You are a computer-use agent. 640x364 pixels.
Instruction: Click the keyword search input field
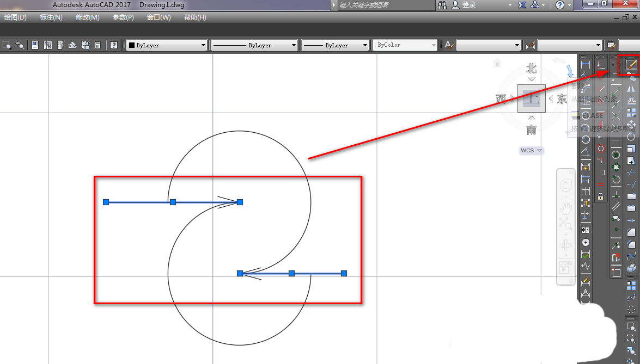pos(387,5)
